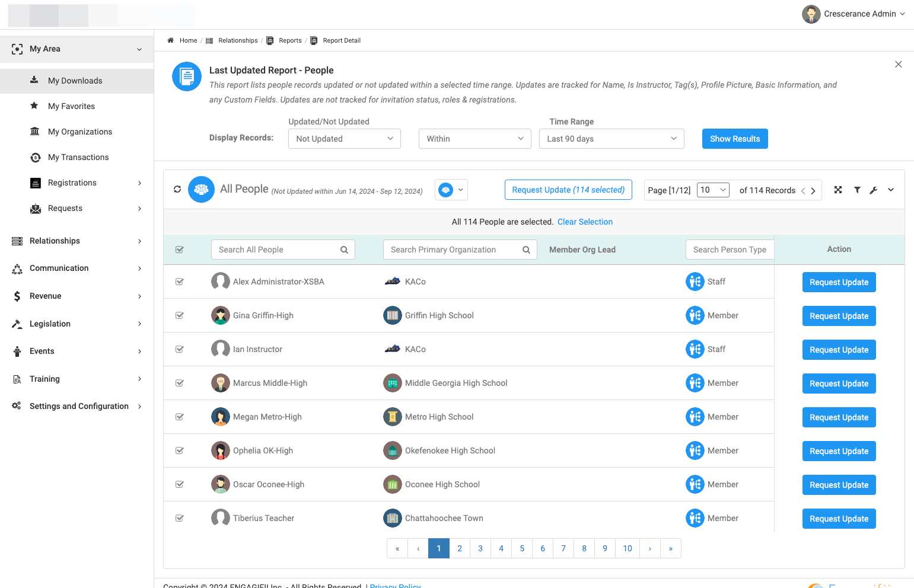Click the person type icon for Alex Administrator-XSBA
The height and width of the screenshot is (588, 914).
pyautogui.click(x=695, y=282)
